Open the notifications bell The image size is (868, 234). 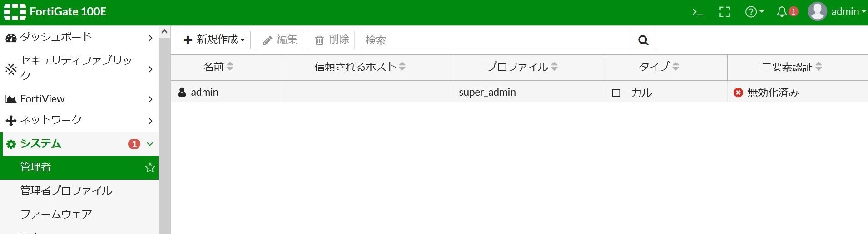(787, 12)
